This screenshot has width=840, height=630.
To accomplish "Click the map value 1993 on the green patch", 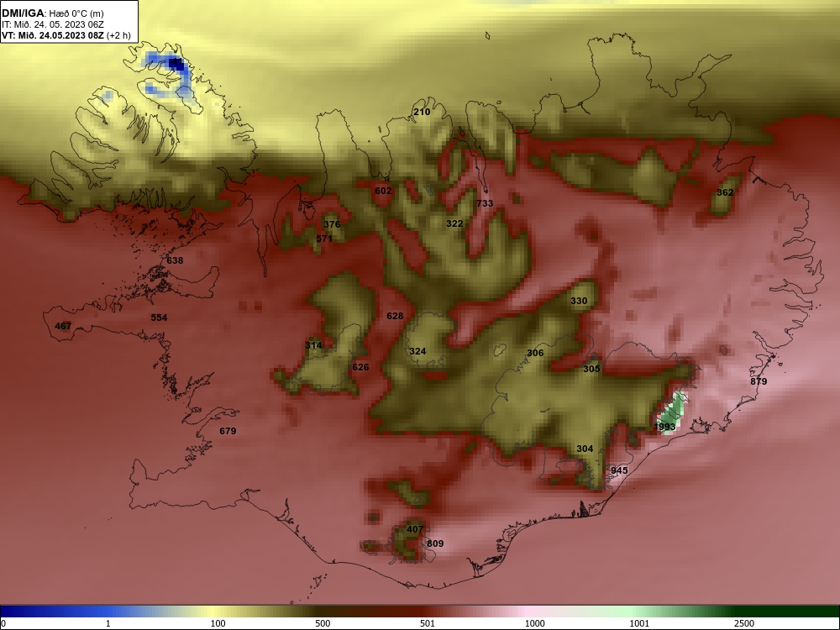I will (664, 427).
